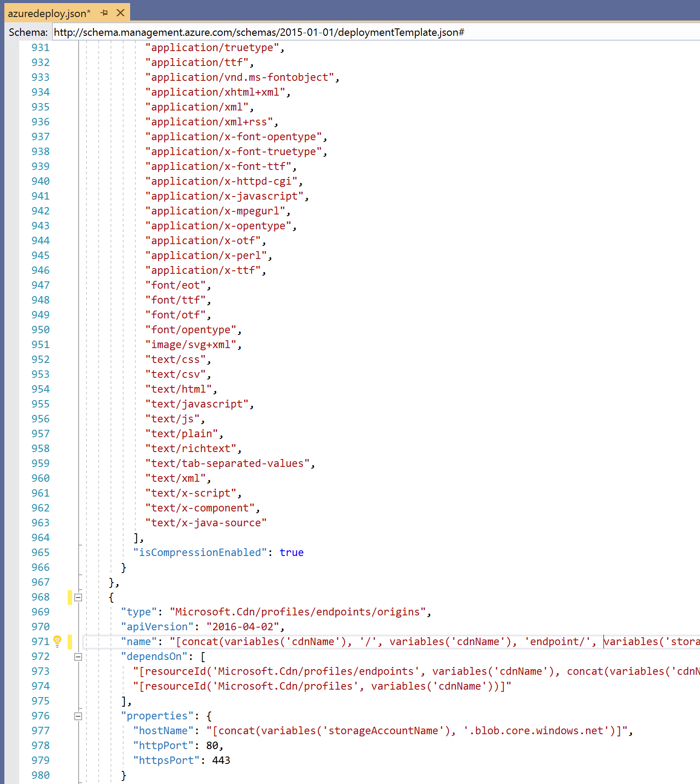Click the httpPort value 80
The width and height of the screenshot is (700, 784).
pos(212,746)
